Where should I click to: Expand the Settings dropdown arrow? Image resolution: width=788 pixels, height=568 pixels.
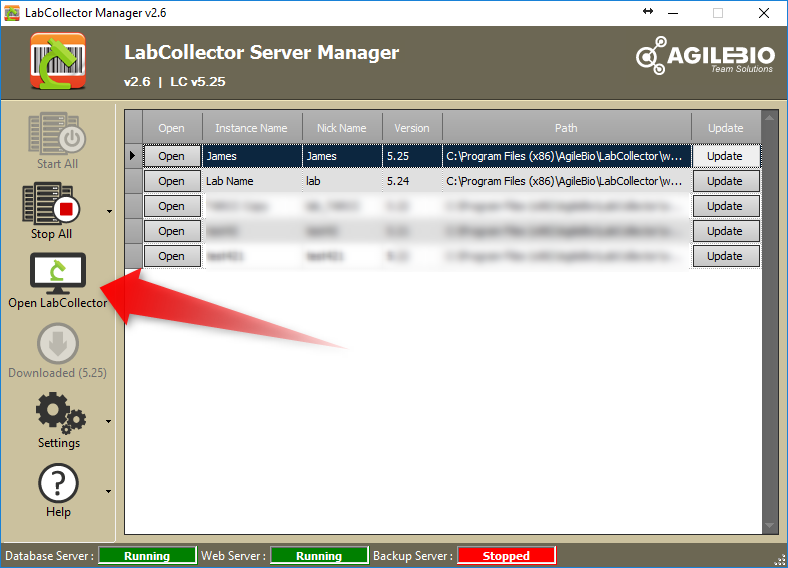click(109, 421)
